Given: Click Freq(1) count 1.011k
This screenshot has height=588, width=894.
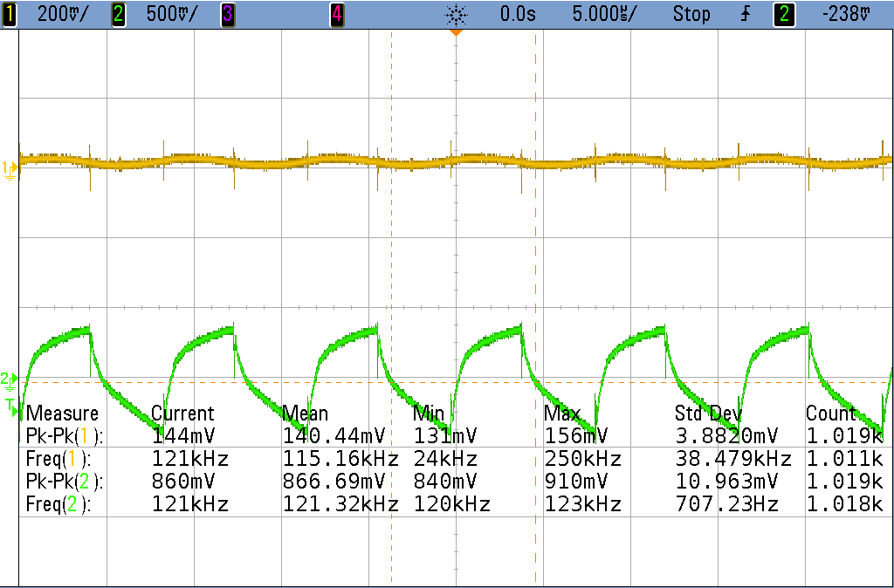Looking at the screenshot, I should pyautogui.click(x=844, y=459).
